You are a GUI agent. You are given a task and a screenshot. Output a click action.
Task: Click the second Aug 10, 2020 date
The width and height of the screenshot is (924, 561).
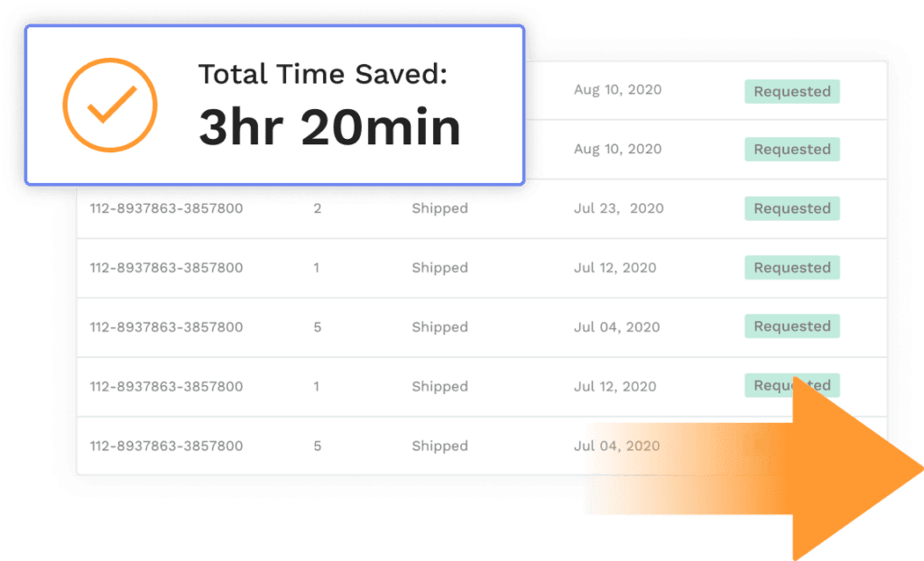[617, 149]
